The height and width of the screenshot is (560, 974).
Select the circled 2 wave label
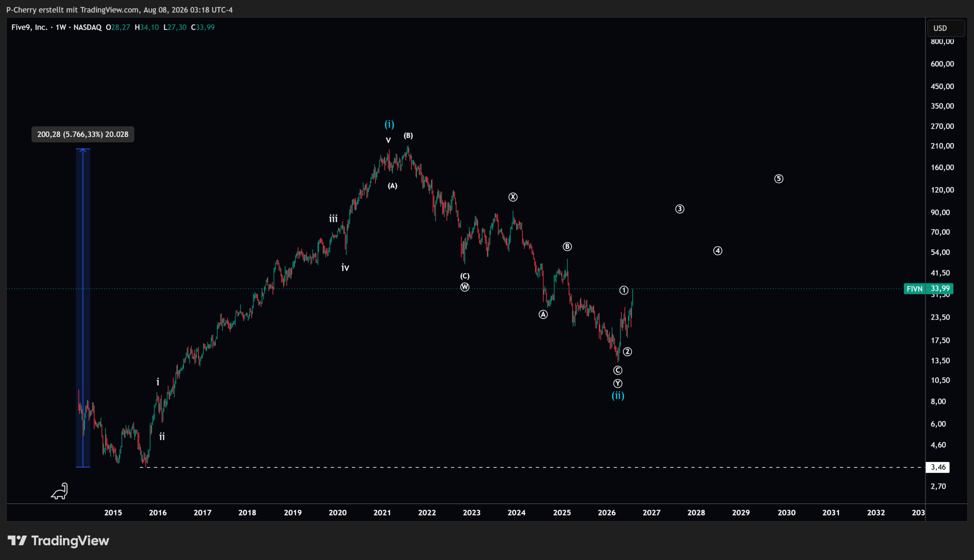[x=627, y=352]
